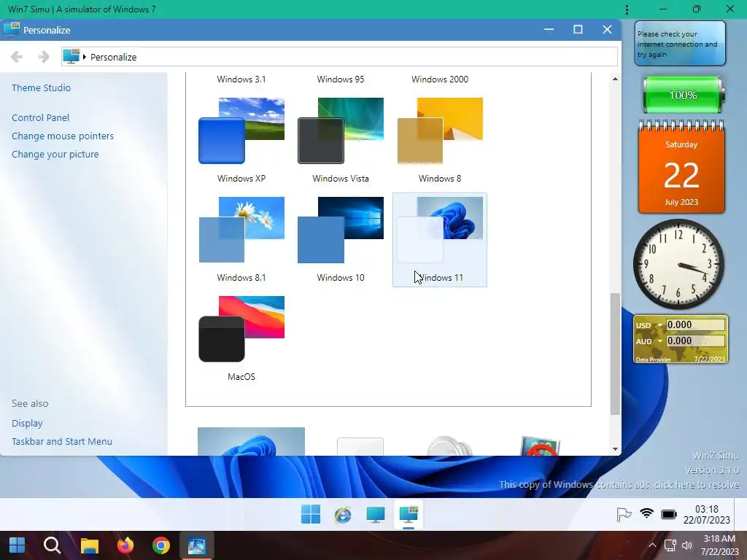The image size is (747, 560).
Task: Switch to the Win7 Simu taskbar app
Action: pyautogui.click(x=196, y=545)
